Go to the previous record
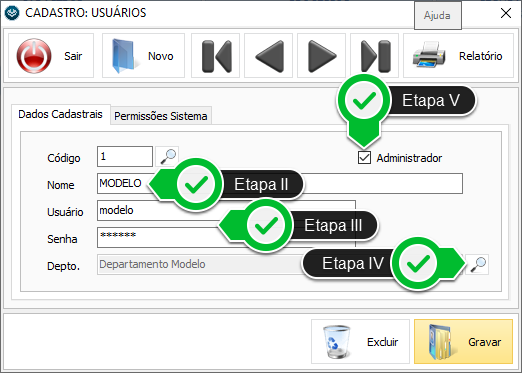Viewport: 522px width, 373px height. point(269,56)
